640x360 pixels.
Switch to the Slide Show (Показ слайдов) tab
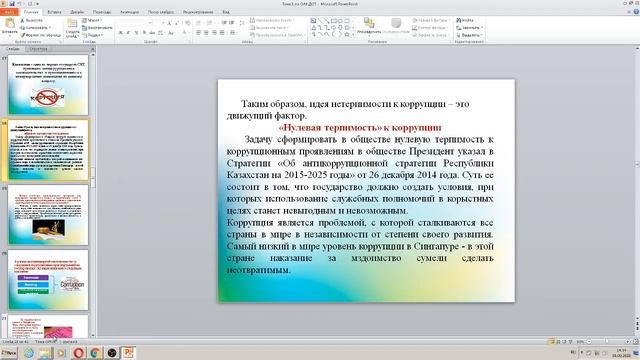160,12
